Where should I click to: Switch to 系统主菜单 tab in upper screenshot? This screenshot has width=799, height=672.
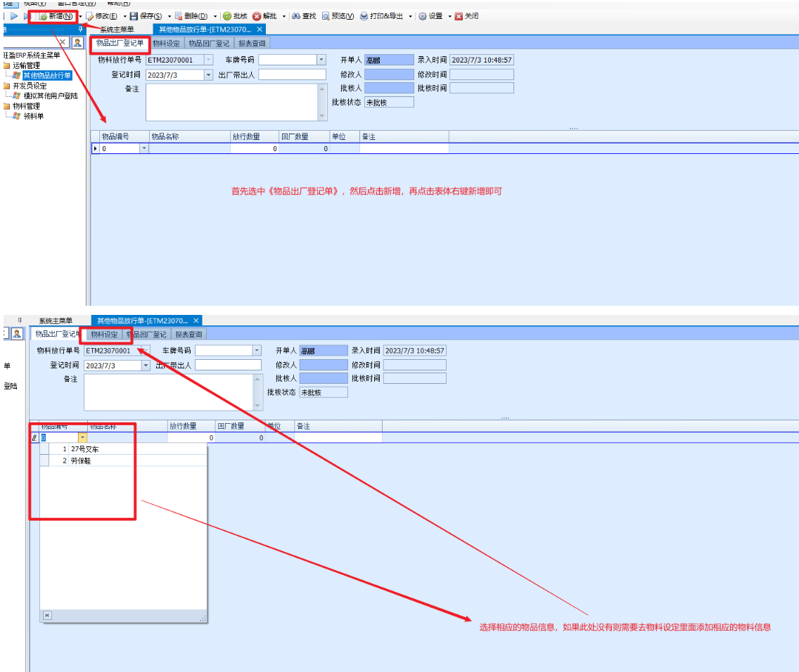pyautogui.click(x=117, y=30)
